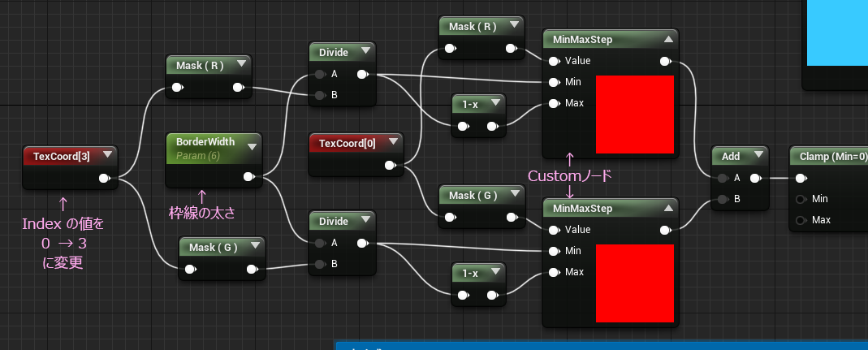Collapse the BorderWidth parameter node arrow
This screenshot has height=350, width=868.
252,147
